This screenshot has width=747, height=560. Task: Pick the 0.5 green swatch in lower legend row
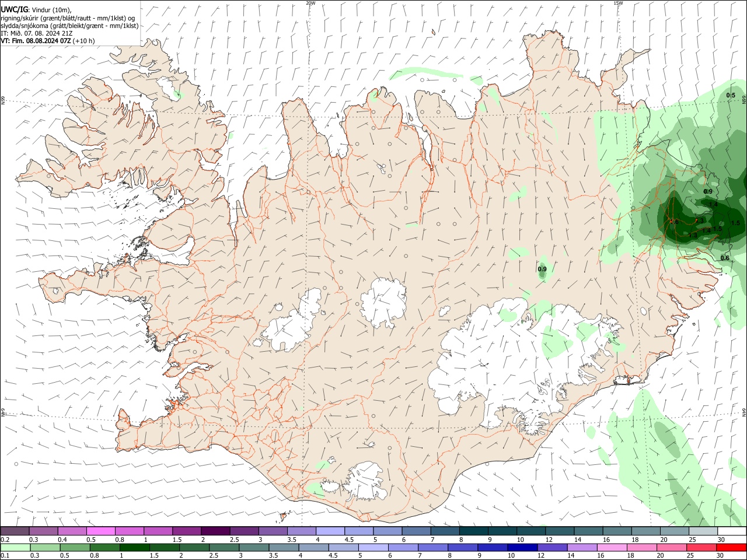point(75,547)
